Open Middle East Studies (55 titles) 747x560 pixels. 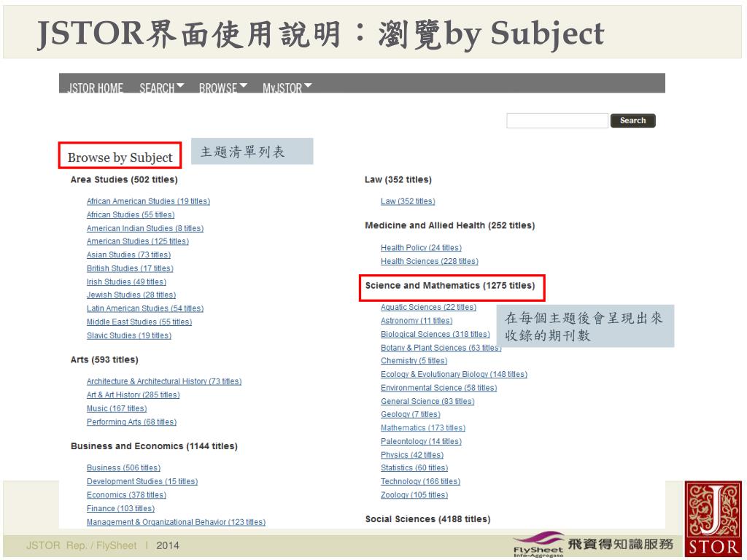click(139, 322)
